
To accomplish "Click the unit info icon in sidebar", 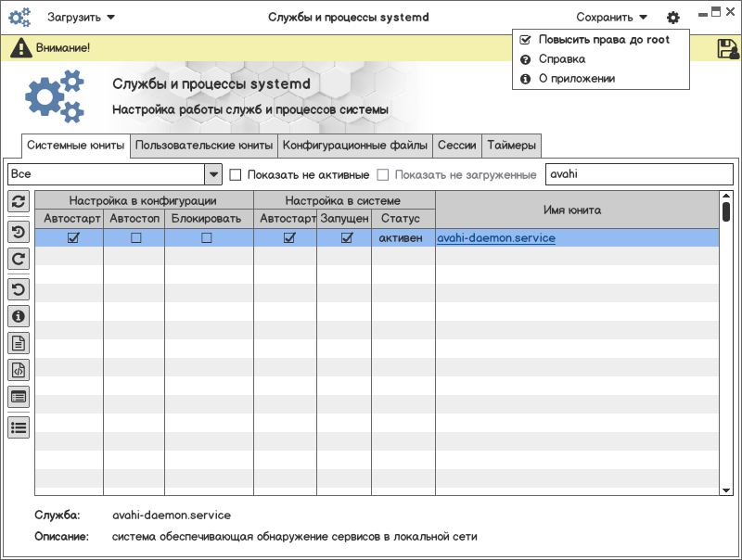I will 19,316.
